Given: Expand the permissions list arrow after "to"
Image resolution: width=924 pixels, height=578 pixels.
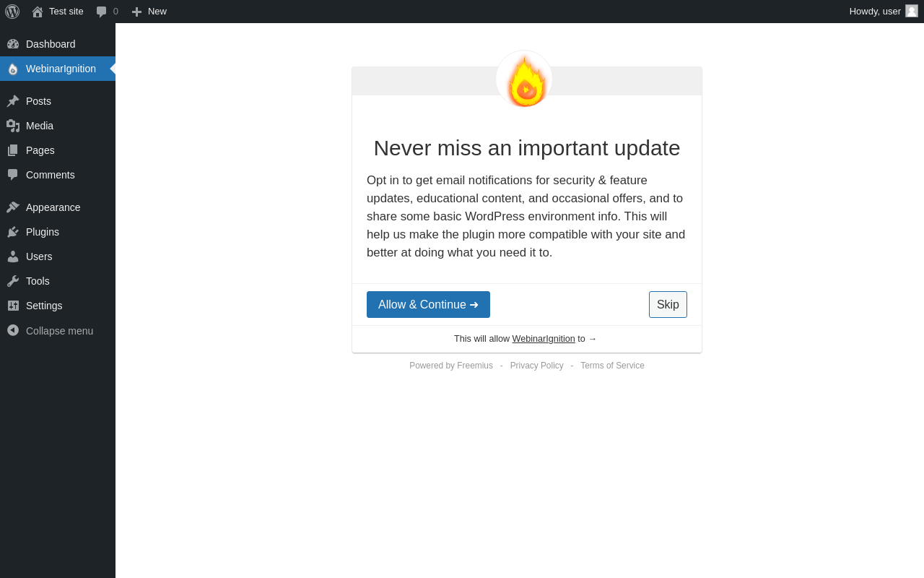Looking at the screenshot, I should 593,339.
